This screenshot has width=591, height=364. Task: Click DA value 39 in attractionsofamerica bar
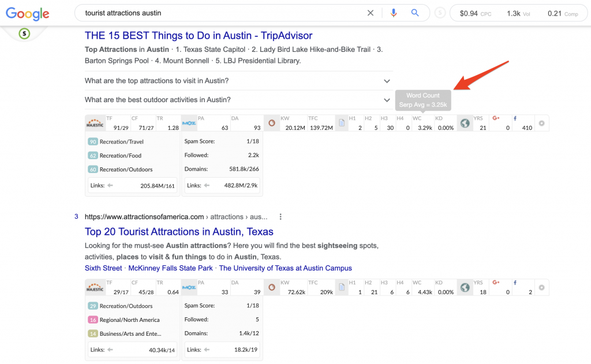click(x=257, y=292)
